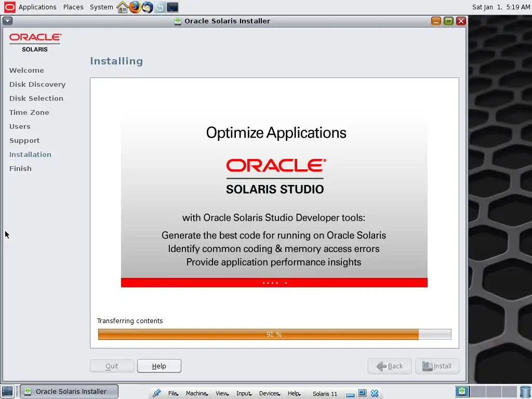Click the Quit button
Viewport: 532px width, 399px height.
112,366
